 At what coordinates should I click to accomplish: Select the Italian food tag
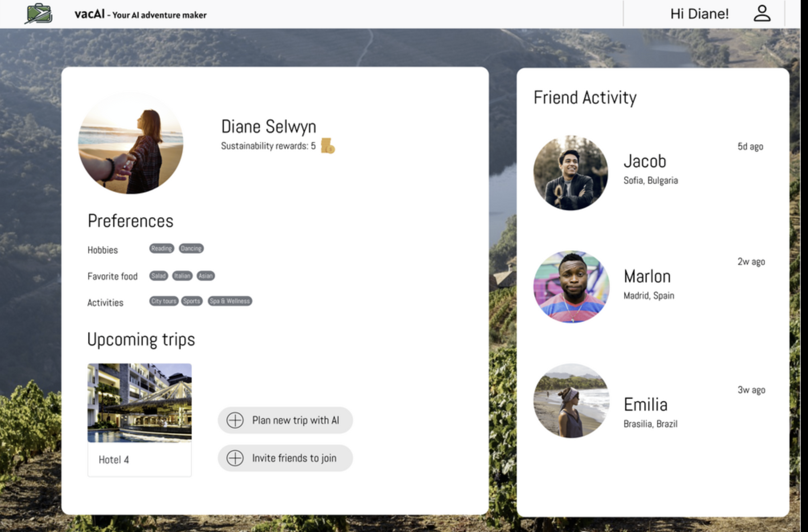(x=182, y=276)
